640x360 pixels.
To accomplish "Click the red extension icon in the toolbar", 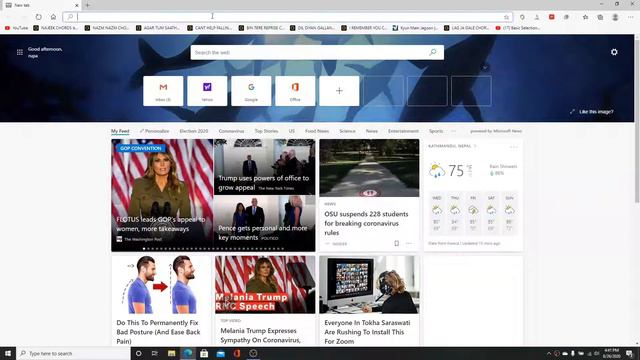I will pyautogui.click(x=551, y=17).
